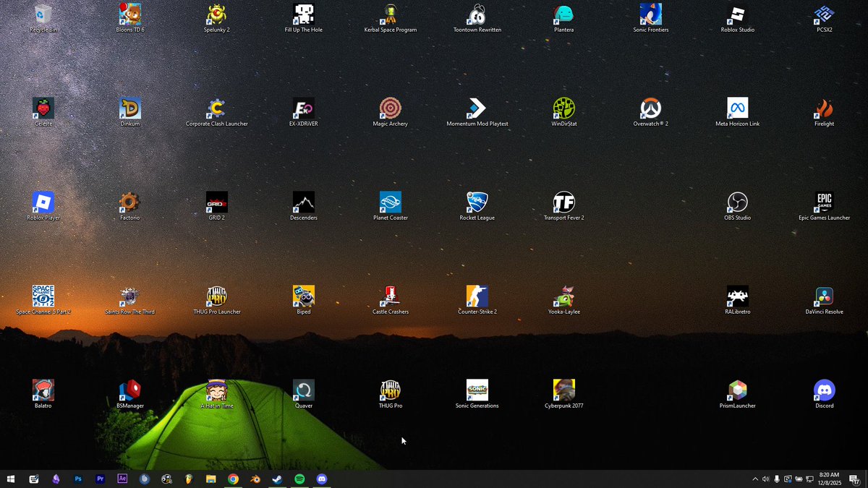This screenshot has height=488, width=868.
Task: Click the THUG Pro Launcher shortcut
Action: coord(217,300)
